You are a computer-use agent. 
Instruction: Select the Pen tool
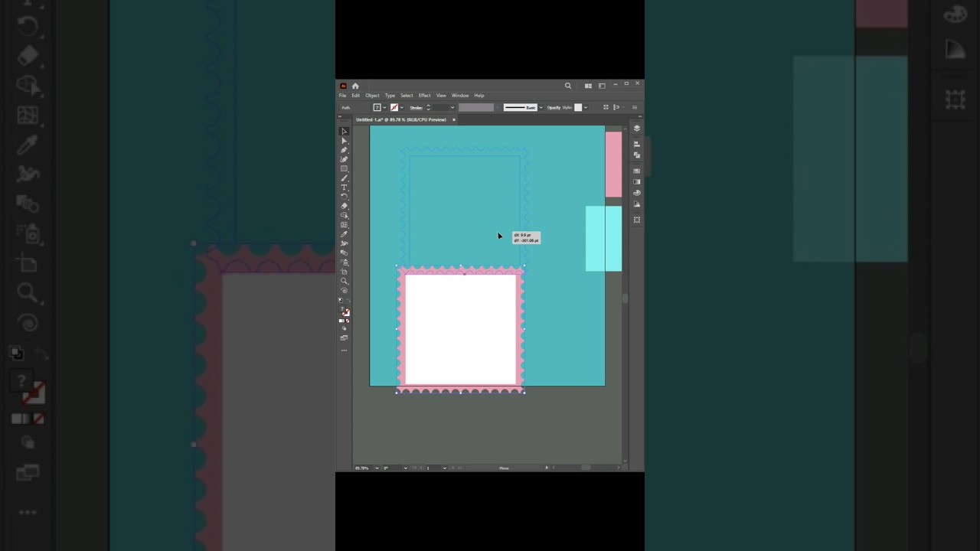[344, 150]
